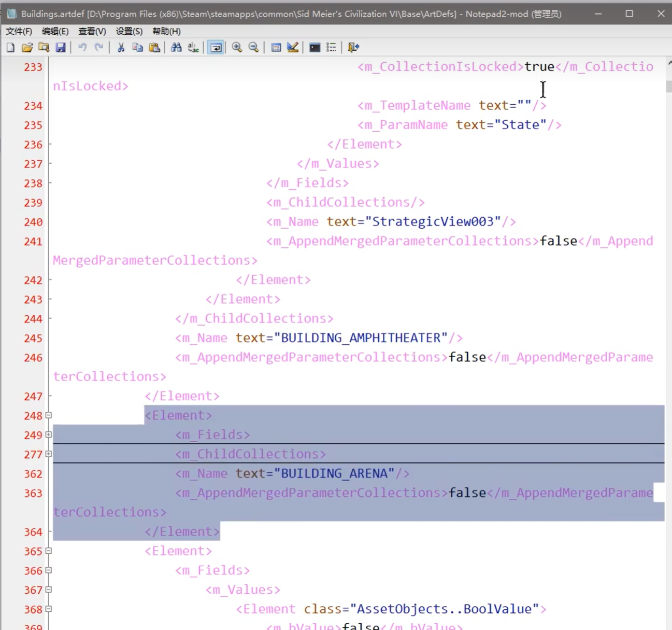Click the </m_ChildCollections> tag on line 244
This screenshot has width=672, height=630.
coord(254,318)
